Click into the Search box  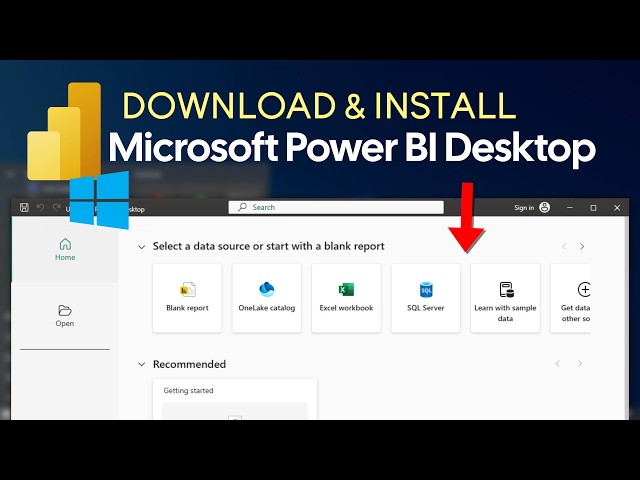336,207
